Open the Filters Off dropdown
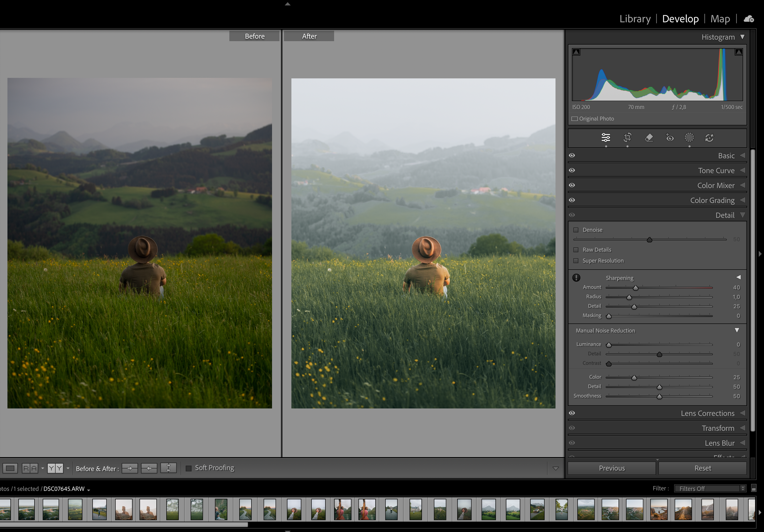This screenshot has height=532, width=764. [x=710, y=488]
